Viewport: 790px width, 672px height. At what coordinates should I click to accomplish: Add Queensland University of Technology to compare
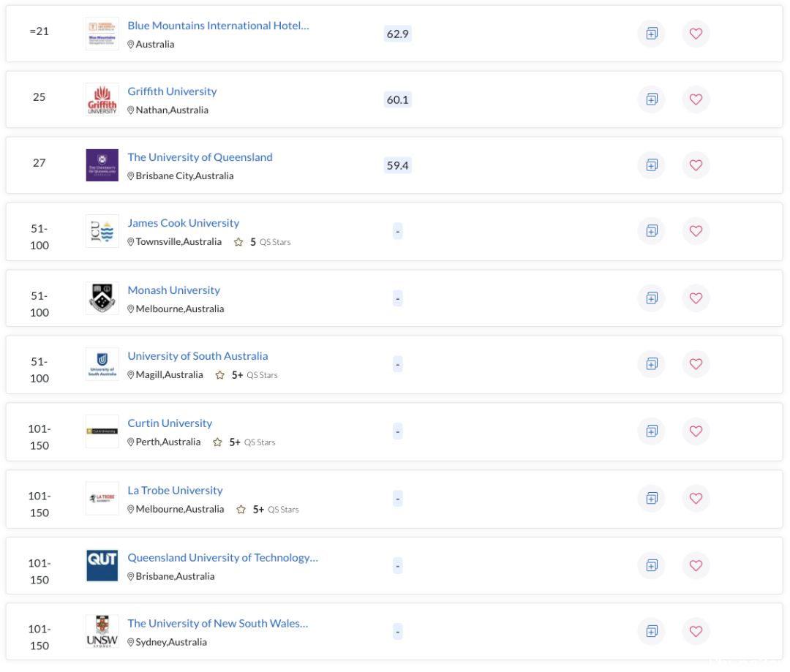pyautogui.click(x=651, y=565)
